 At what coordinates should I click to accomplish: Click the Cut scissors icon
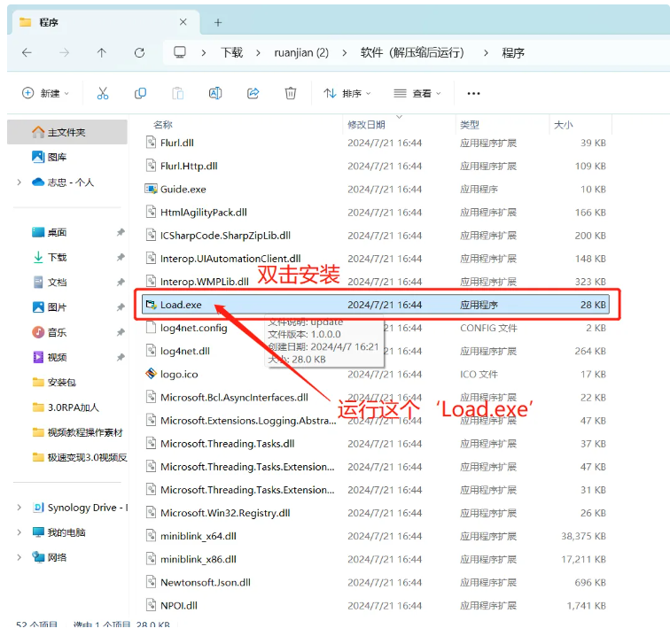(103, 93)
